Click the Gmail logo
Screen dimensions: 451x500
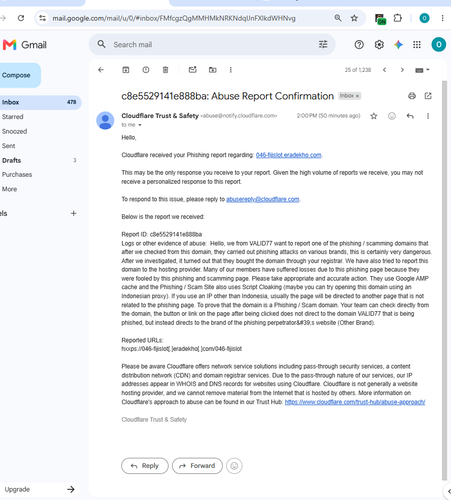(x=25, y=45)
